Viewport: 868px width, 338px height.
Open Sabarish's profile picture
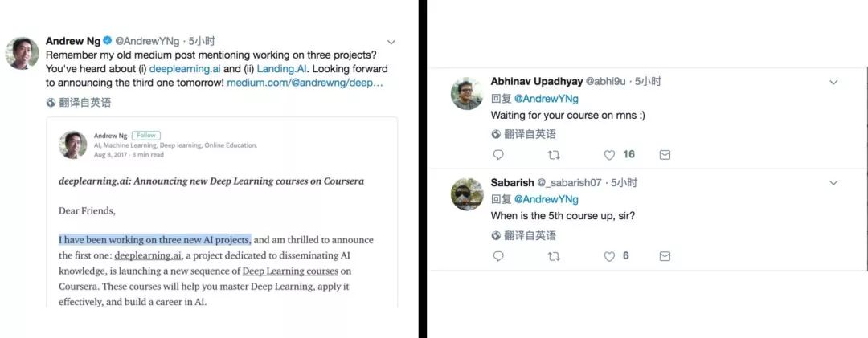[x=467, y=194]
